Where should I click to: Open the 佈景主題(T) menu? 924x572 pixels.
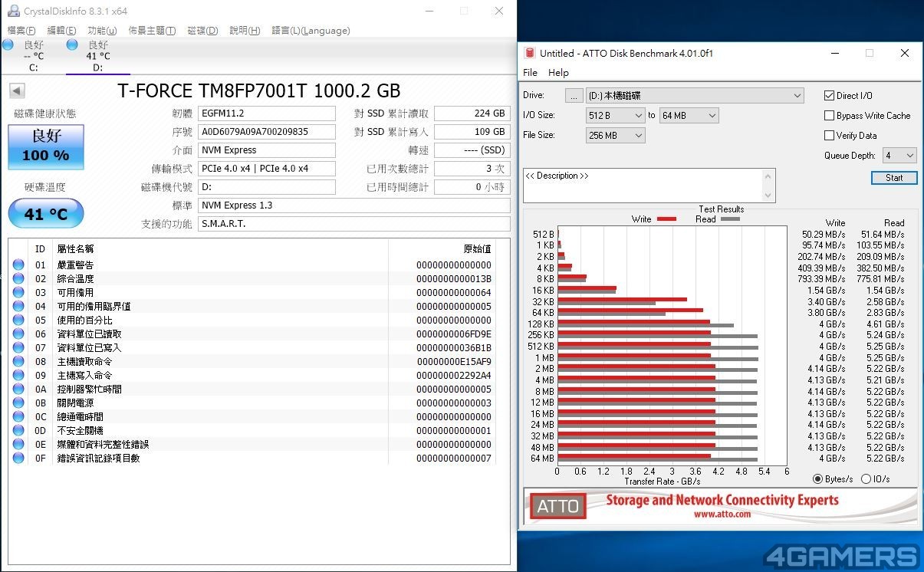tap(152, 31)
